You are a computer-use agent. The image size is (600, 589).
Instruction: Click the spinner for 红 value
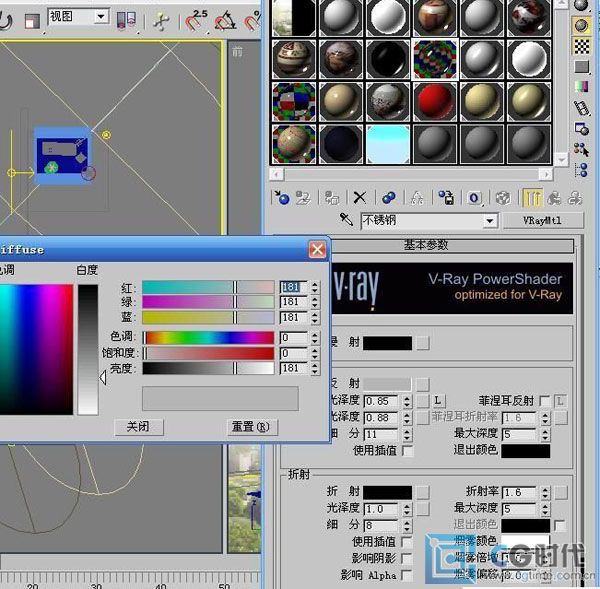[x=315, y=287]
